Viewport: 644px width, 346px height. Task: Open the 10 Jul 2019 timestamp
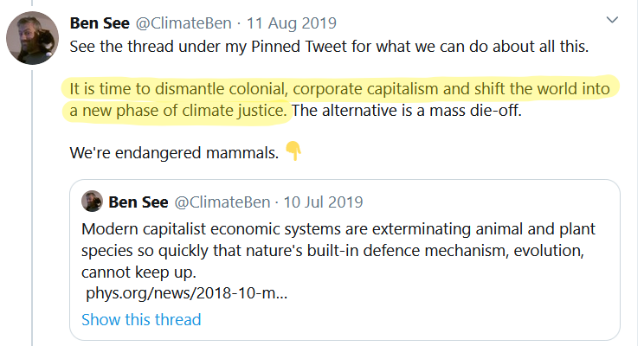point(323,202)
